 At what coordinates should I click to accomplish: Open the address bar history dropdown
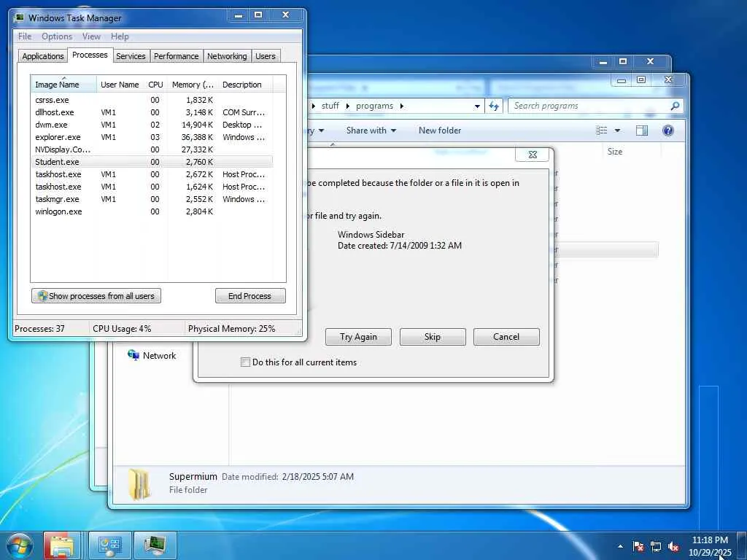477,106
